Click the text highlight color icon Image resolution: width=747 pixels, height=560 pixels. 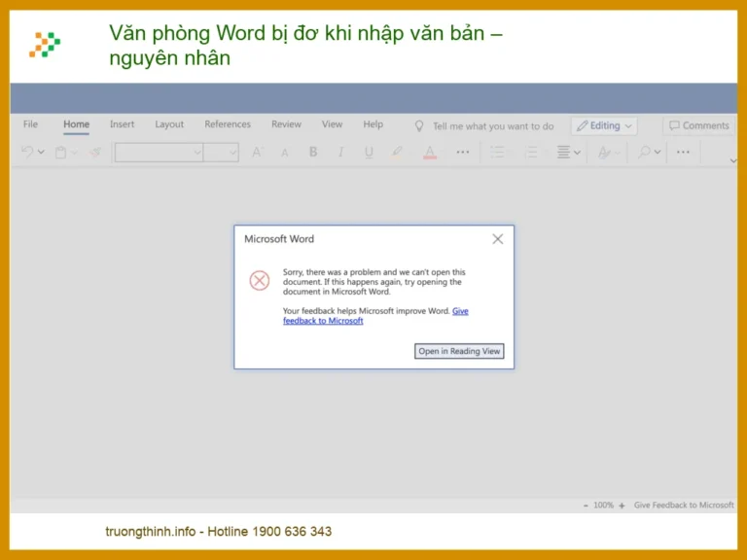[x=397, y=153]
